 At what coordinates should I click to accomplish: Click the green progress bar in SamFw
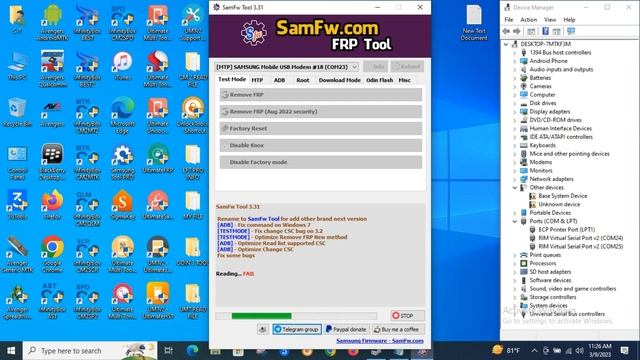tap(262, 316)
